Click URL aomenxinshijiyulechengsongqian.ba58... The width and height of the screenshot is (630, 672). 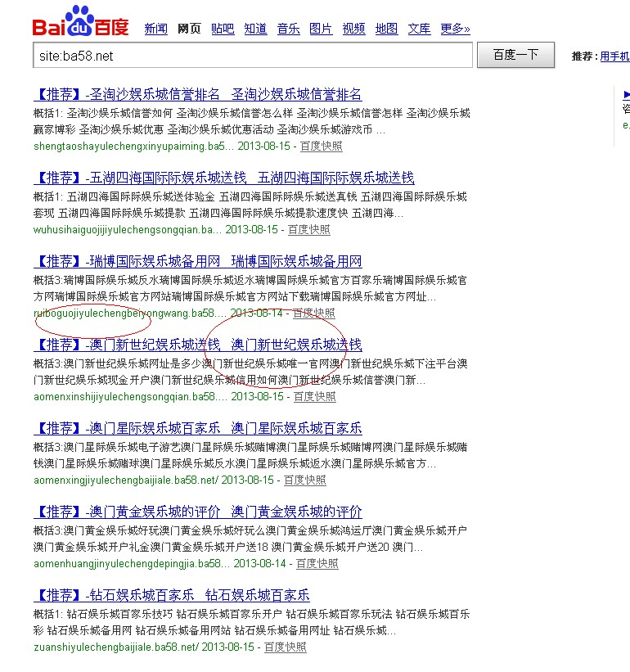[x=131, y=397]
